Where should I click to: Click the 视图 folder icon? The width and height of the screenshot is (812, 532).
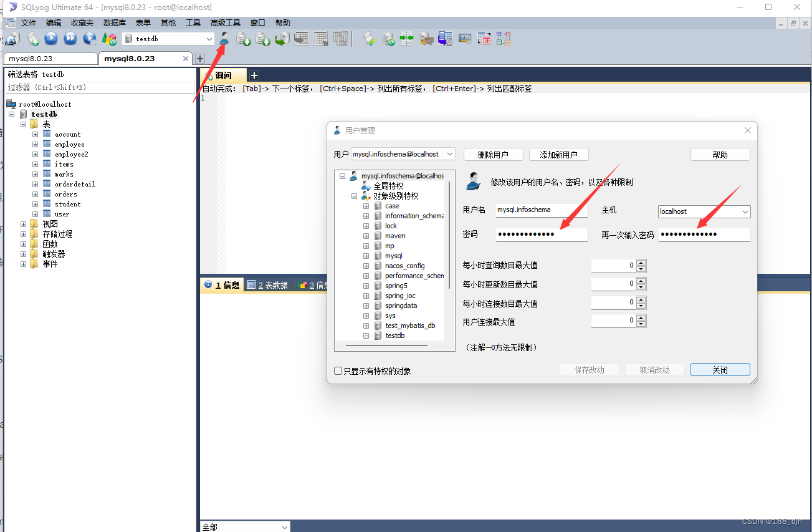(x=34, y=224)
